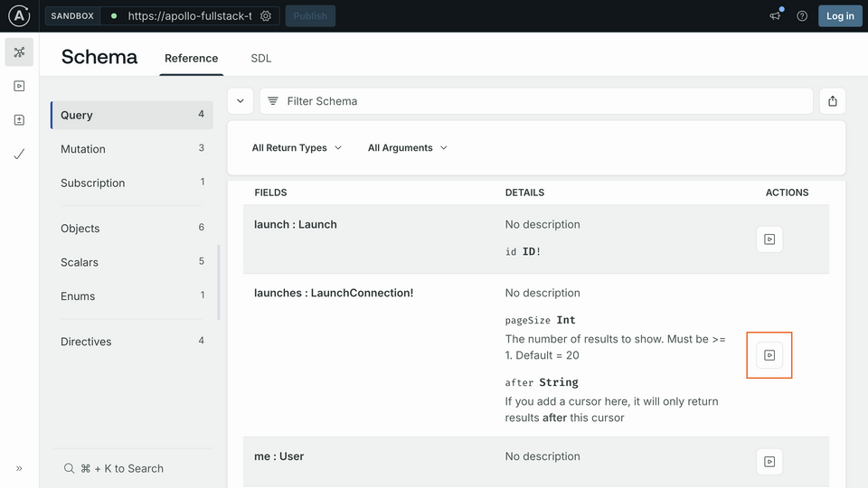Open the Explorer play icon in sidebar

tap(19, 86)
